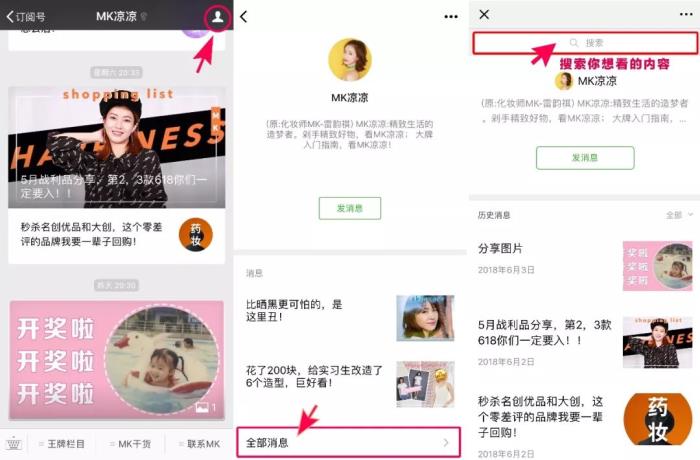Switch to keyboard input icon in bottom bar
The width and height of the screenshot is (700, 460).
click(x=13, y=444)
